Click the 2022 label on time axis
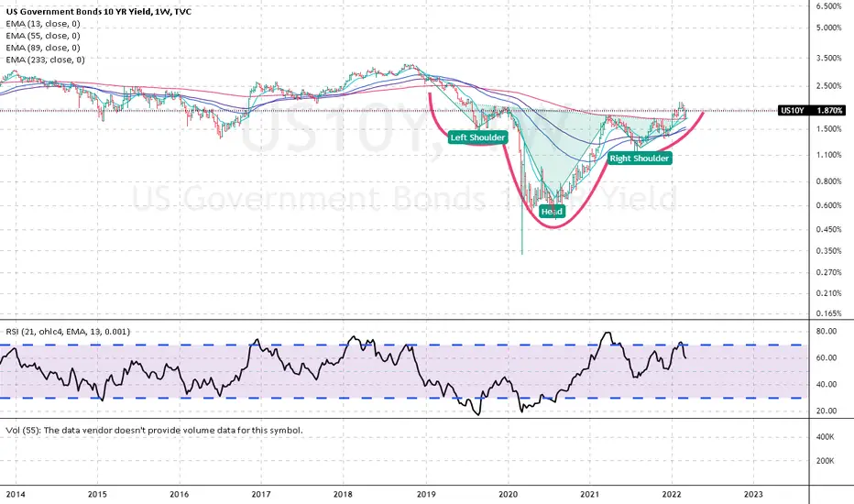 click(x=671, y=494)
